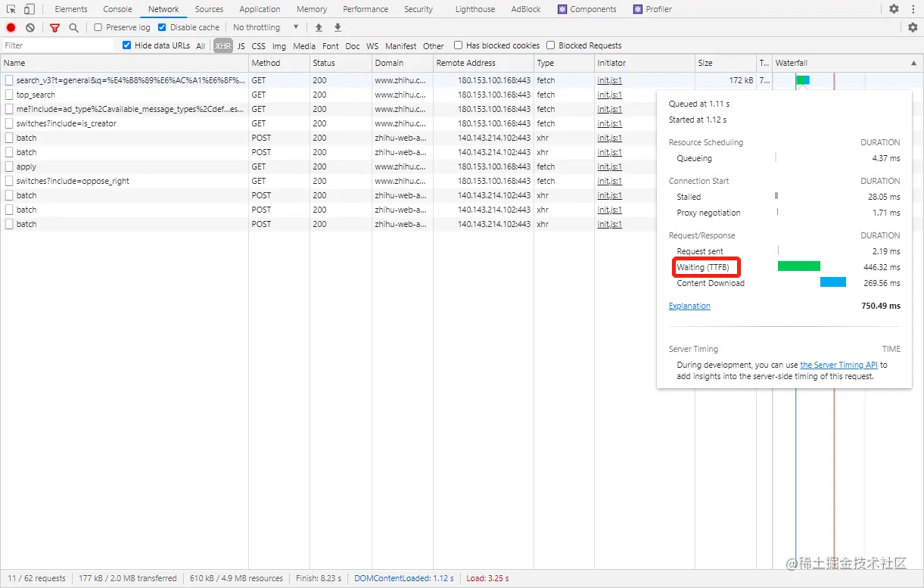Sort by the Name column header
924x588 pixels.
[x=124, y=64]
